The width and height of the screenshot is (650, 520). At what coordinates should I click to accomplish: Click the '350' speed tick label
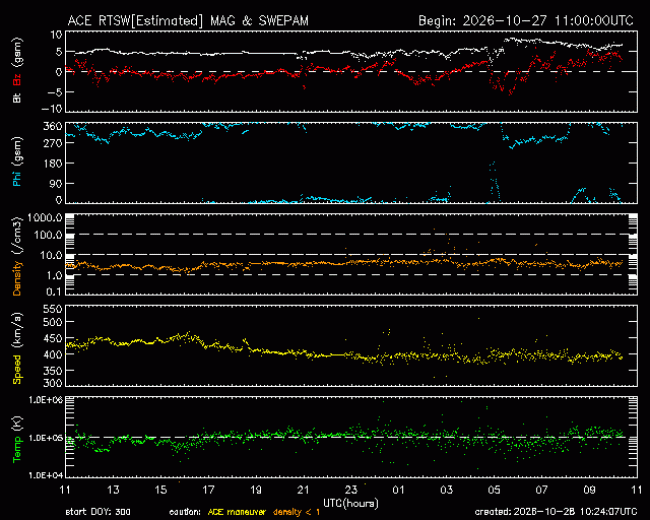pyautogui.click(x=53, y=371)
